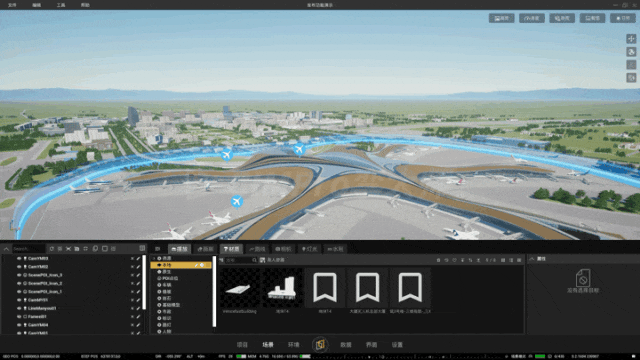Click the scene list vertical scrollbar
Viewport: 640px width, 360px height.
coord(144,282)
